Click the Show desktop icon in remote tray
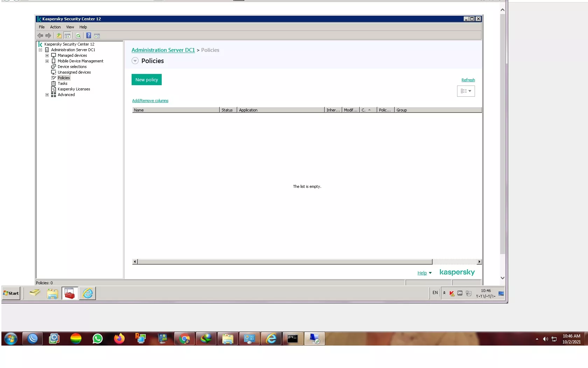This screenshot has width=588, height=368. point(501,293)
